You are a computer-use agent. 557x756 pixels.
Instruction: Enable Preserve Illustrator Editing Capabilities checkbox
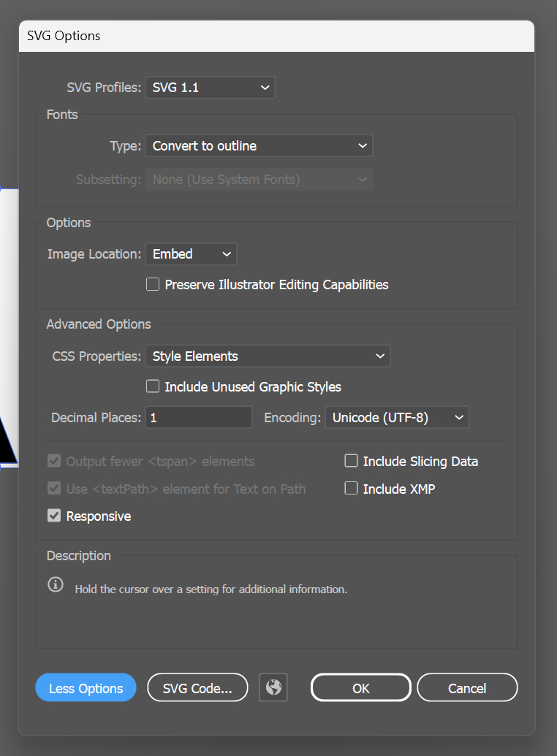153,285
